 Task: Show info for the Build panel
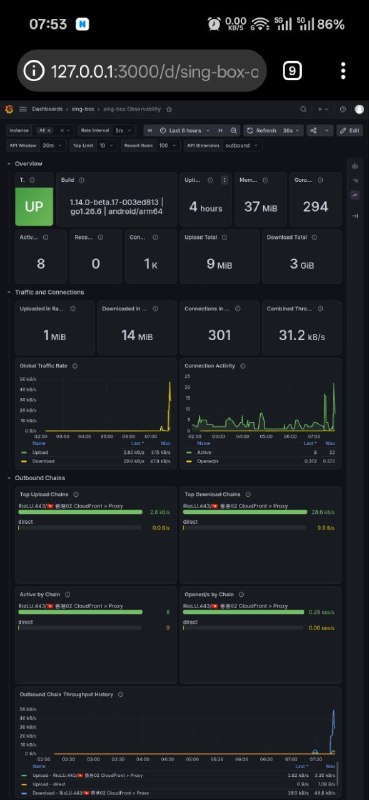tap(82, 180)
